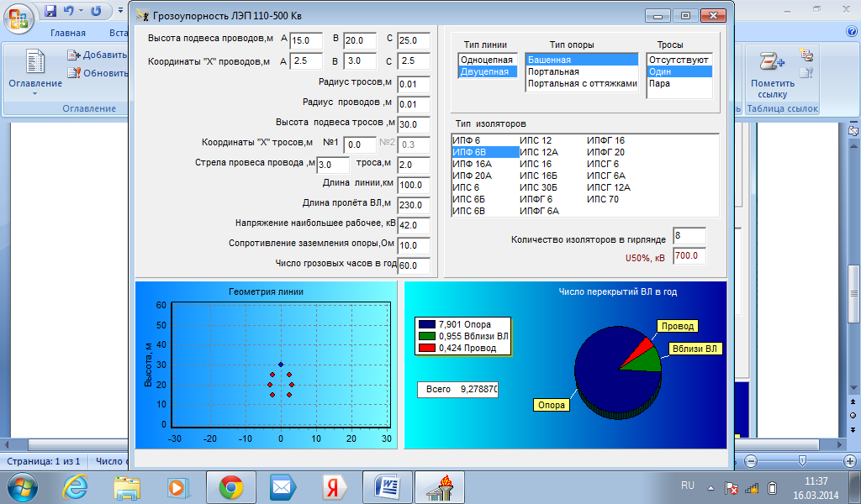Switch to the Главная ribbon tab
Screen dimensions: 861x504
tap(67, 34)
